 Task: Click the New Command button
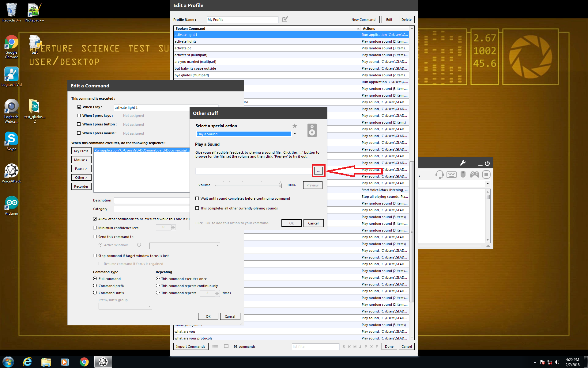pyautogui.click(x=363, y=20)
